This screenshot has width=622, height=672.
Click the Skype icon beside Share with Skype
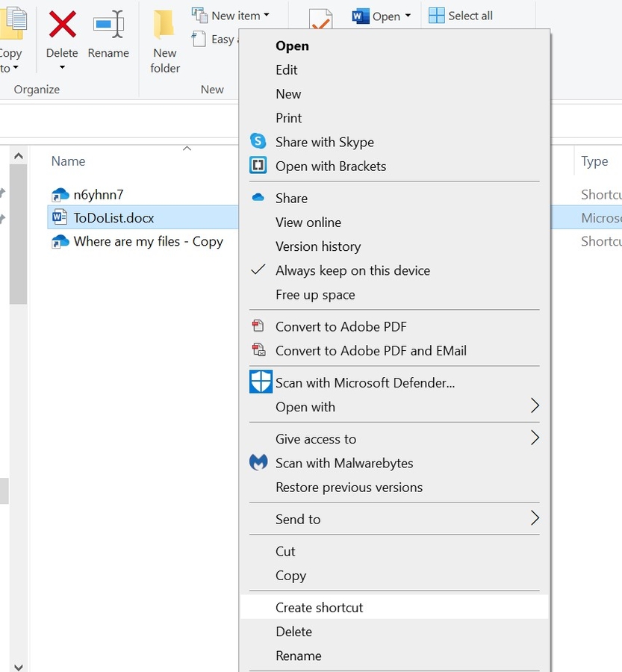(x=258, y=141)
